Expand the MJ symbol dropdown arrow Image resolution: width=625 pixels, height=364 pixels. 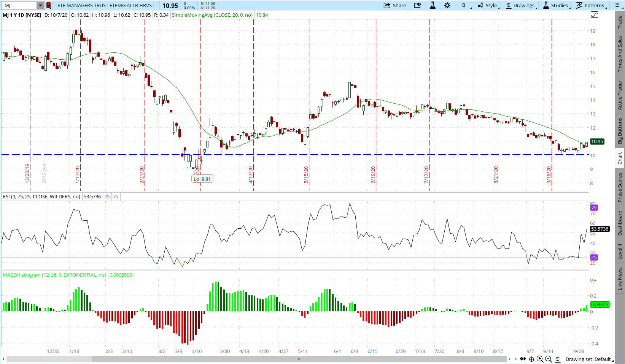point(40,5)
